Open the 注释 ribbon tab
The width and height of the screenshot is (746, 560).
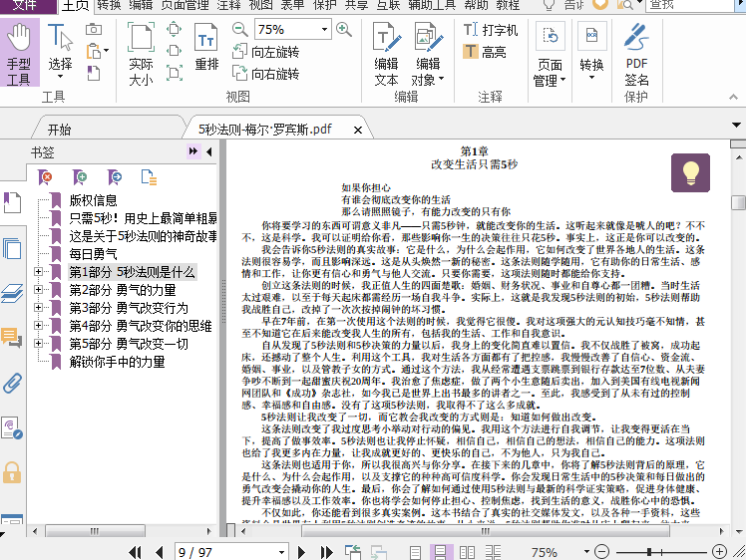(229, 6)
